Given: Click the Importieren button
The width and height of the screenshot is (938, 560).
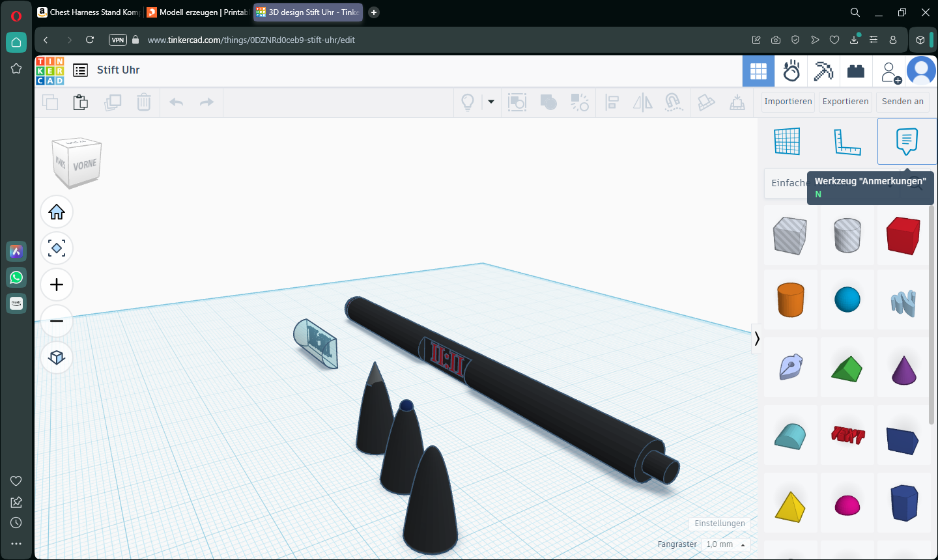Looking at the screenshot, I should click(x=788, y=102).
